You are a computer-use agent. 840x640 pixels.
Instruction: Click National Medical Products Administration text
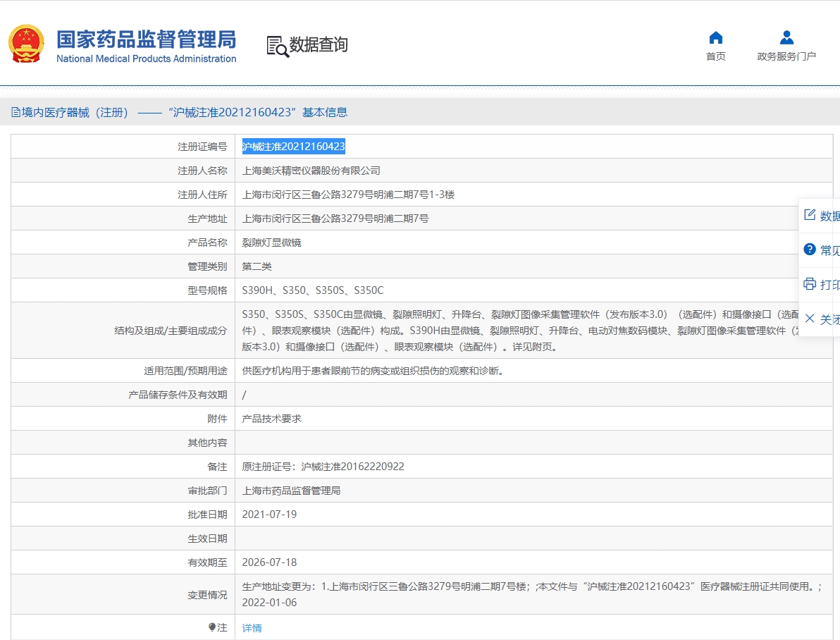[147, 59]
